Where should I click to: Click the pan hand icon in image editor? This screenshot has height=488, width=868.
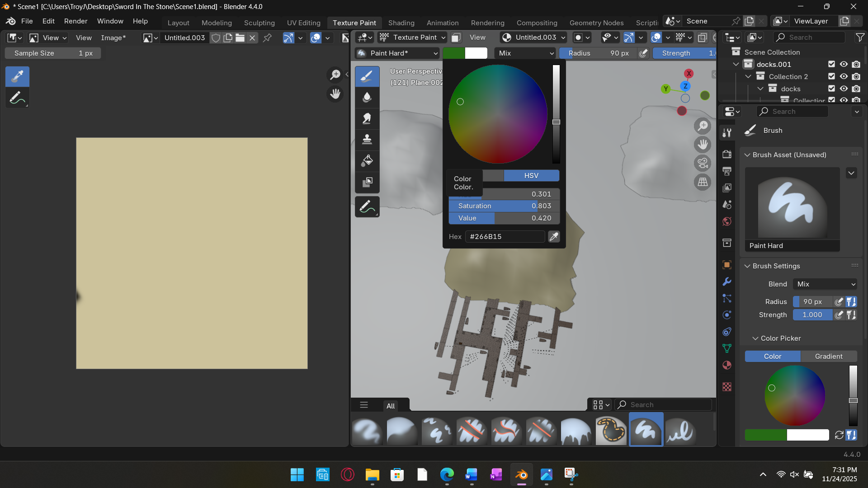click(x=335, y=94)
